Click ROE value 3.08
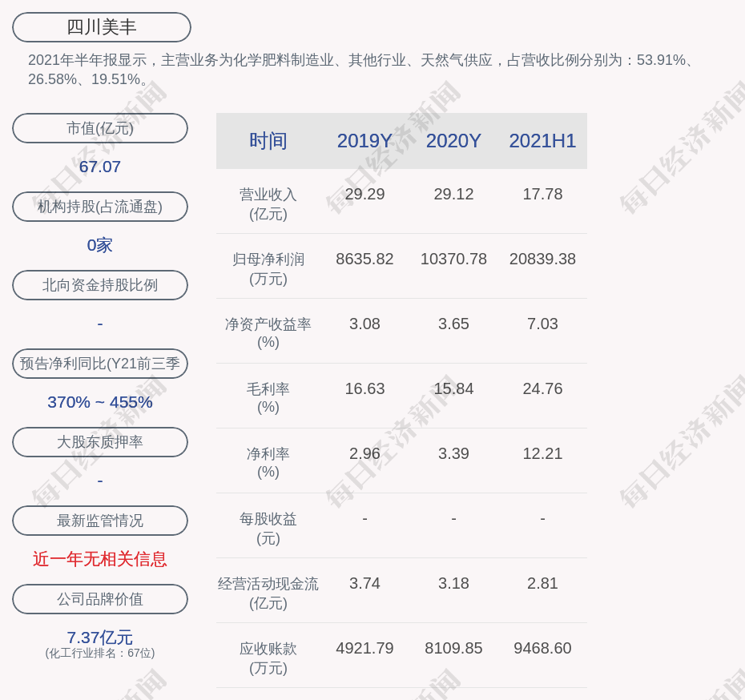The image size is (745, 700). coord(364,324)
